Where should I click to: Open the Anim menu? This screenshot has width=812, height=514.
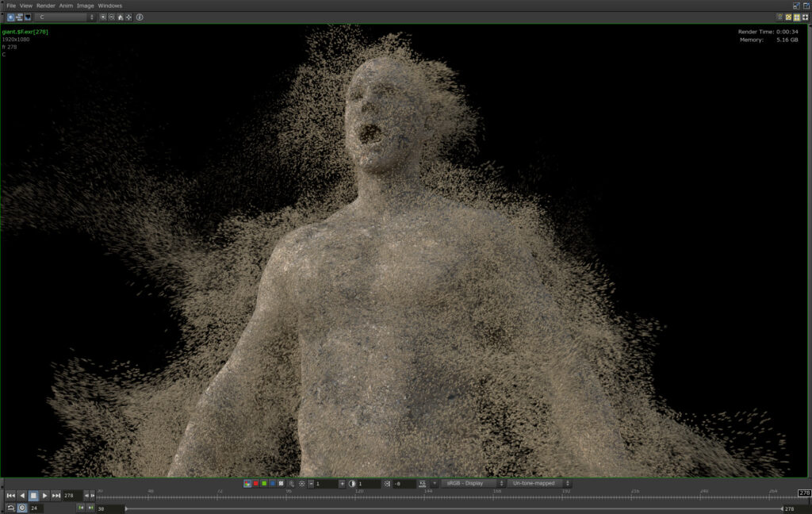[66, 6]
